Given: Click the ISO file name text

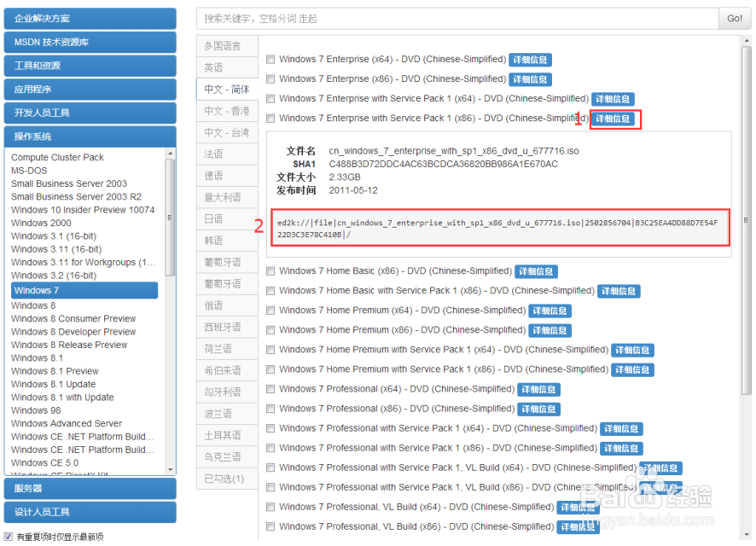Looking at the screenshot, I should (454, 151).
